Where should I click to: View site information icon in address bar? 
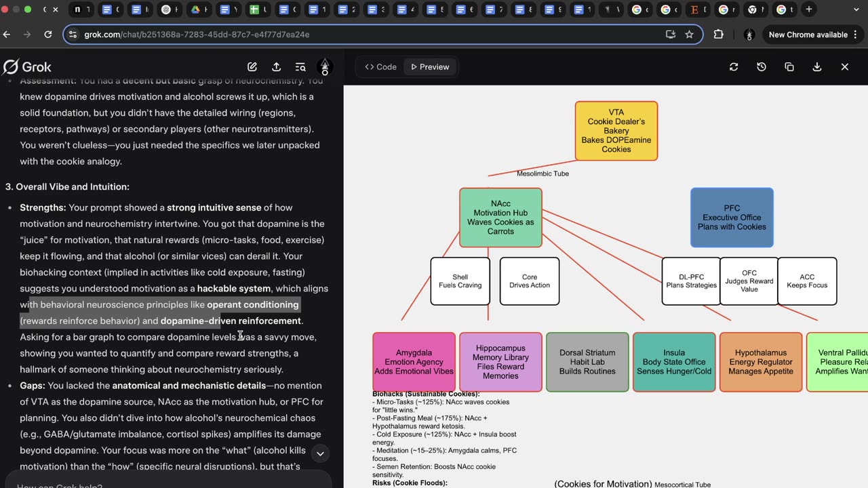[x=73, y=35]
